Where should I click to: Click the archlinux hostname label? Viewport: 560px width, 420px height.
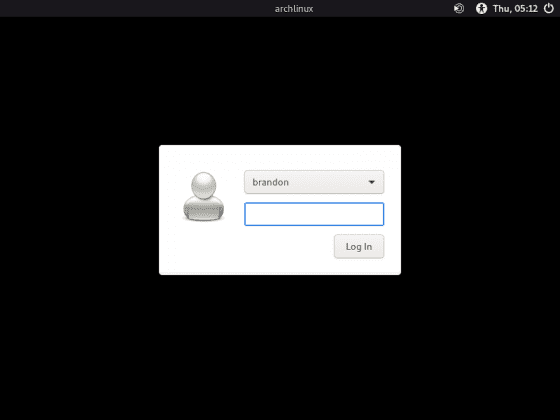point(294,9)
